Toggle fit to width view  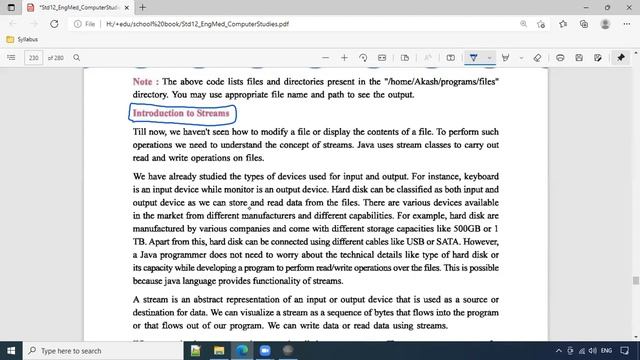pos(382,58)
